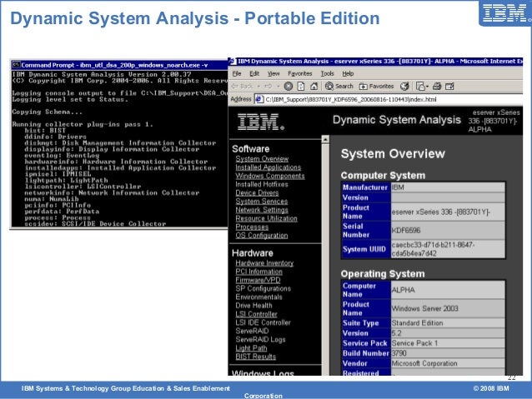Open the Hardware Inventory link

click(264, 262)
